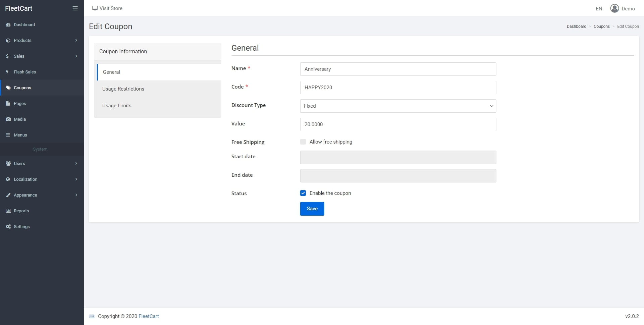Click the Pages document icon

tap(8, 104)
